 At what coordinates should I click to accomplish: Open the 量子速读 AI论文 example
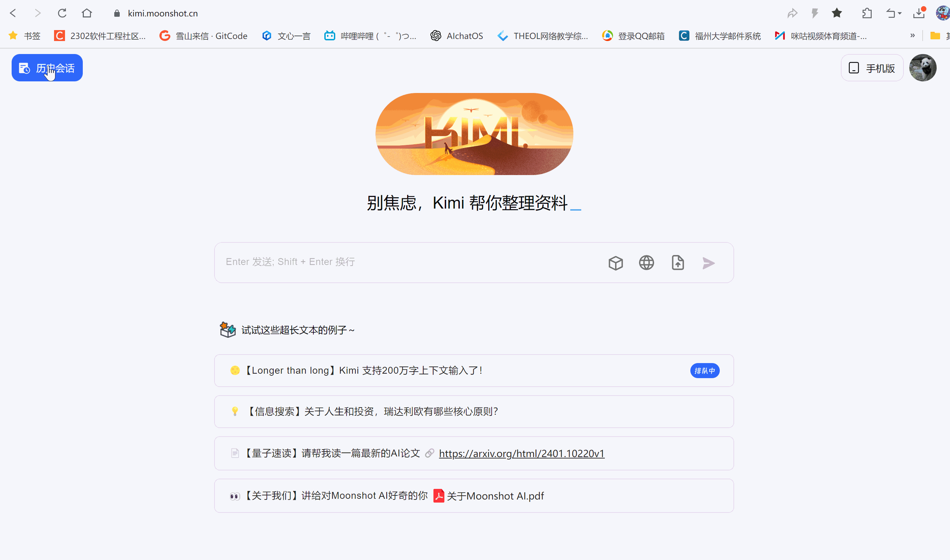[x=474, y=453]
